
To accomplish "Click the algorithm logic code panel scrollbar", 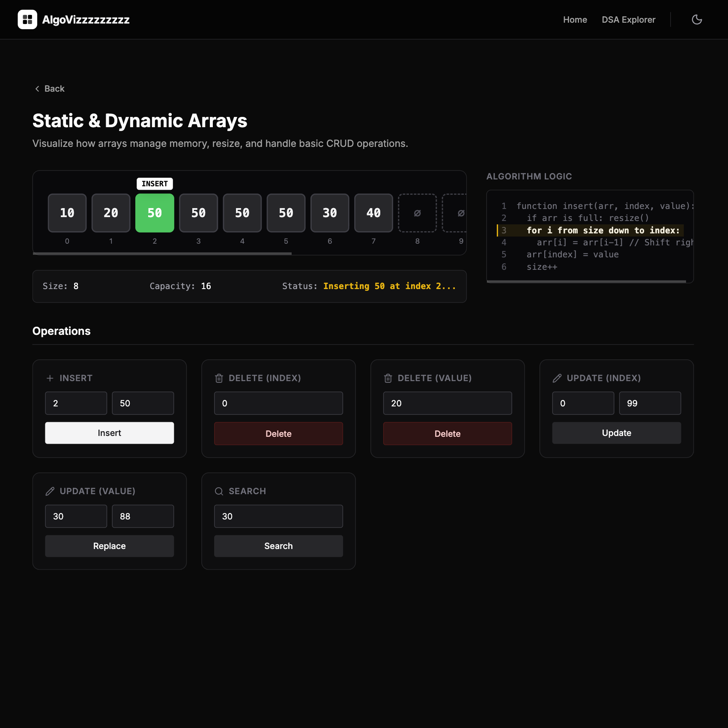I will [586, 281].
